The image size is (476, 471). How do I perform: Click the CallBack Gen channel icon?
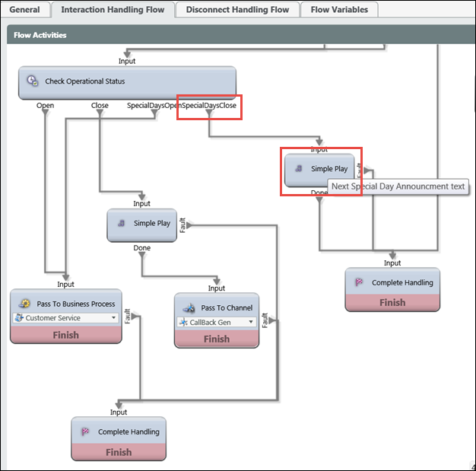click(x=182, y=323)
